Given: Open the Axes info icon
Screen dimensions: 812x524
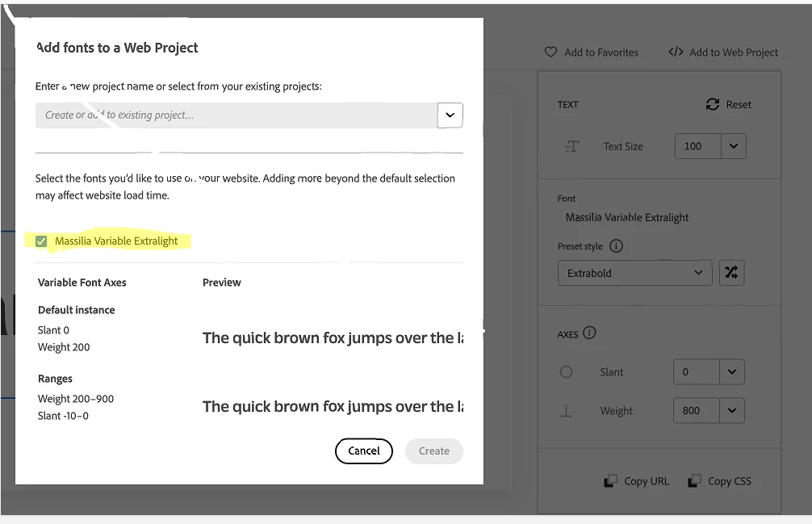Looking at the screenshot, I should (x=589, y=333).
